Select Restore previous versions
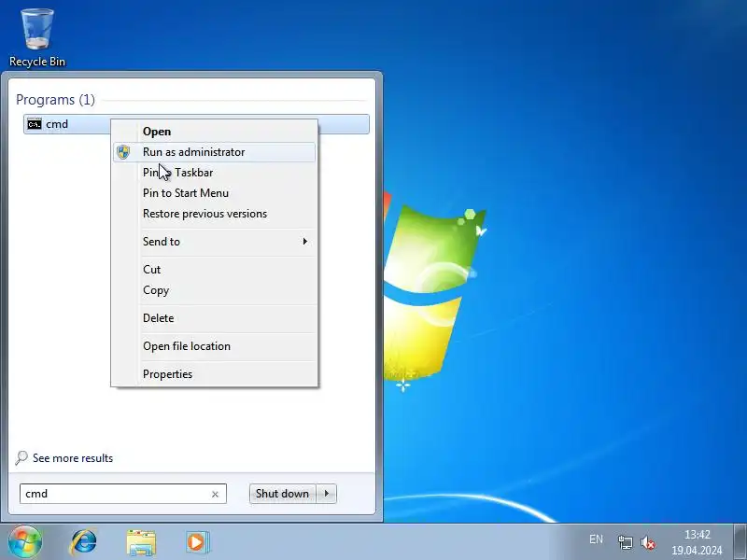 pos(215,214)
